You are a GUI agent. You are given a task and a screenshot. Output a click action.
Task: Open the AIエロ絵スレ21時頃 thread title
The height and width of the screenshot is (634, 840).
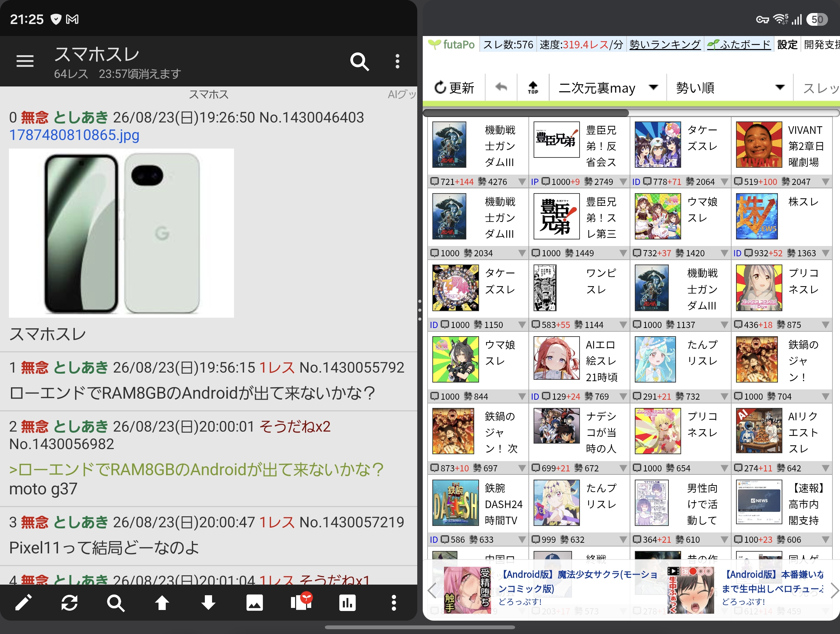(602, 361)
